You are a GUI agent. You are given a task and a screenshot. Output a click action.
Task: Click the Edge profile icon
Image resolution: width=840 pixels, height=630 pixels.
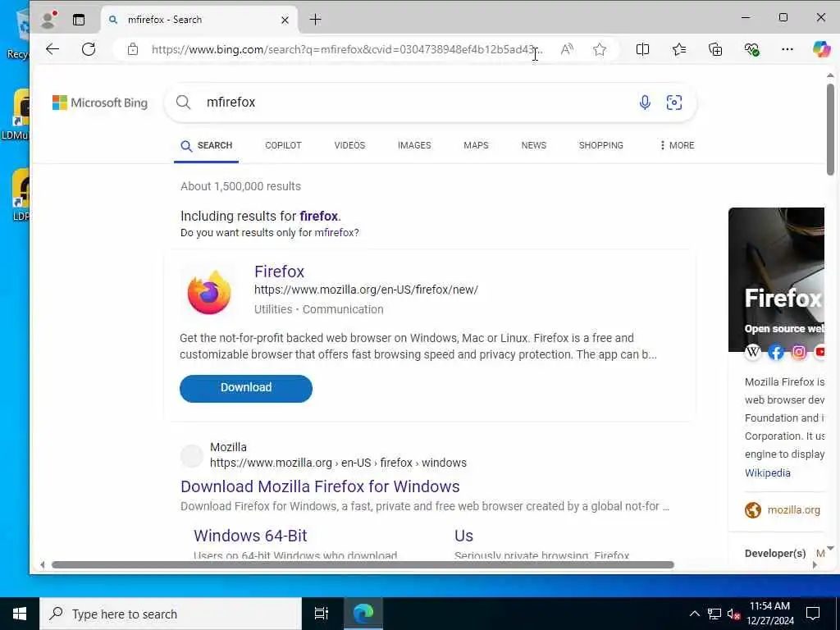click(x=49, y=20)
